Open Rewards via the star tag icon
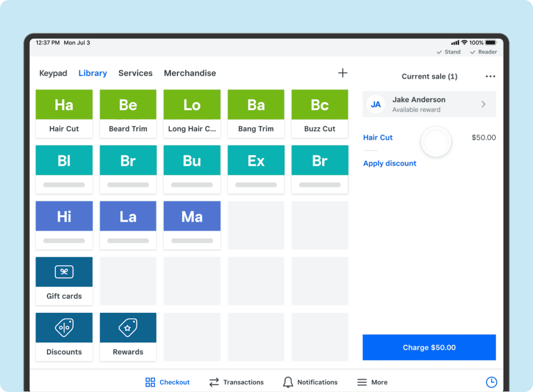Screen dimensions: 533x392 pyautogui.click(x=128, y=327)
